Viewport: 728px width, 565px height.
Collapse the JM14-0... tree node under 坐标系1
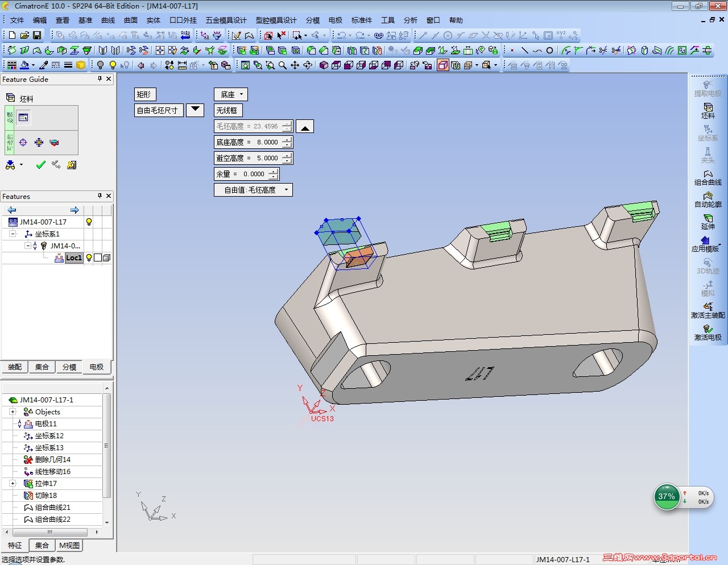pyautogui.click(x=27, y=246)
